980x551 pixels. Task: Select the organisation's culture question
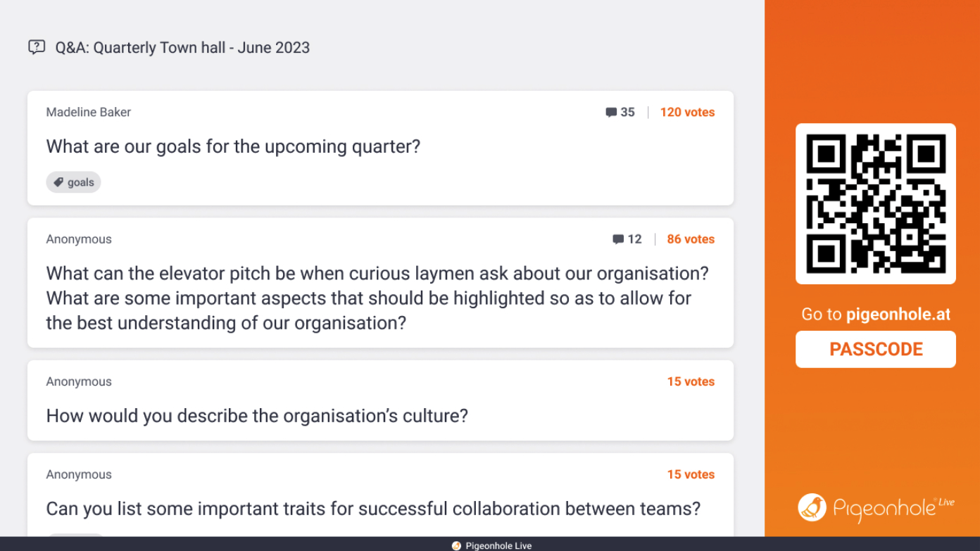257,416
